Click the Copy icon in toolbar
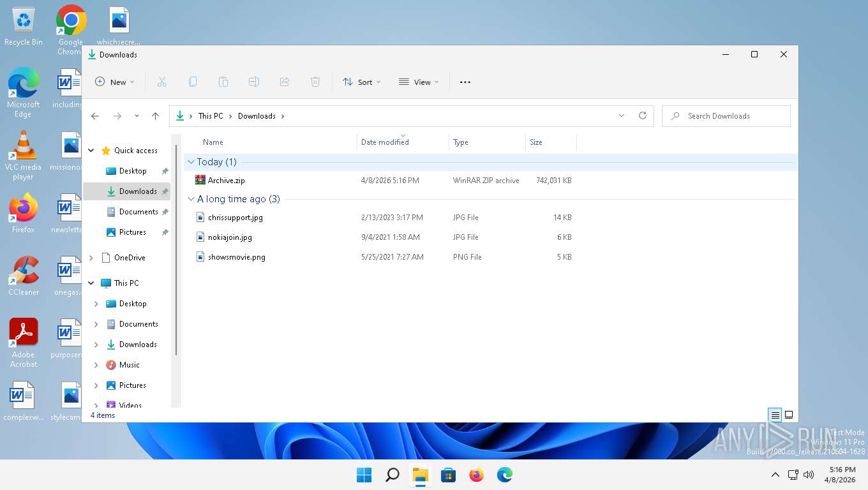The image size is (868, 490). (193, 82)
